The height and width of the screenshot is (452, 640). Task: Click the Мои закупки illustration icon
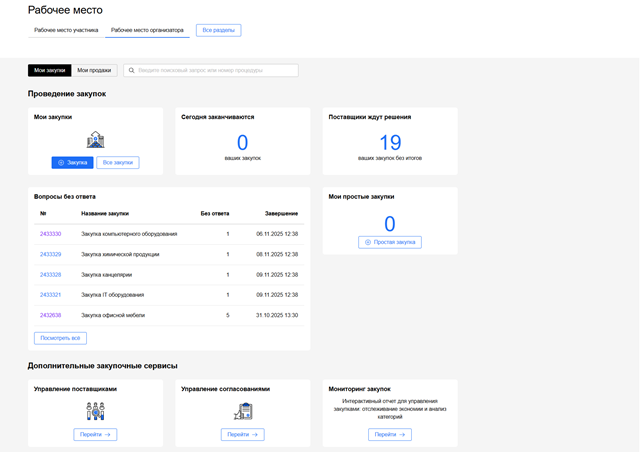[95, 140]
